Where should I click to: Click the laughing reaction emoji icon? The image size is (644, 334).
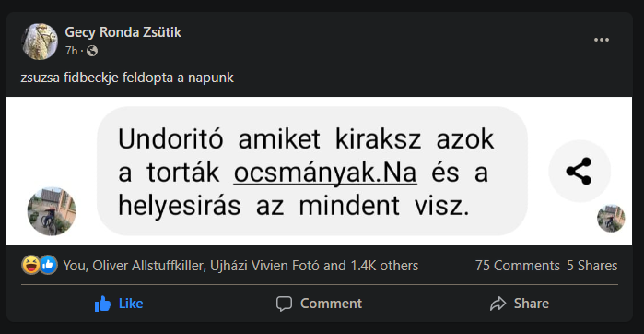point(30,266)
